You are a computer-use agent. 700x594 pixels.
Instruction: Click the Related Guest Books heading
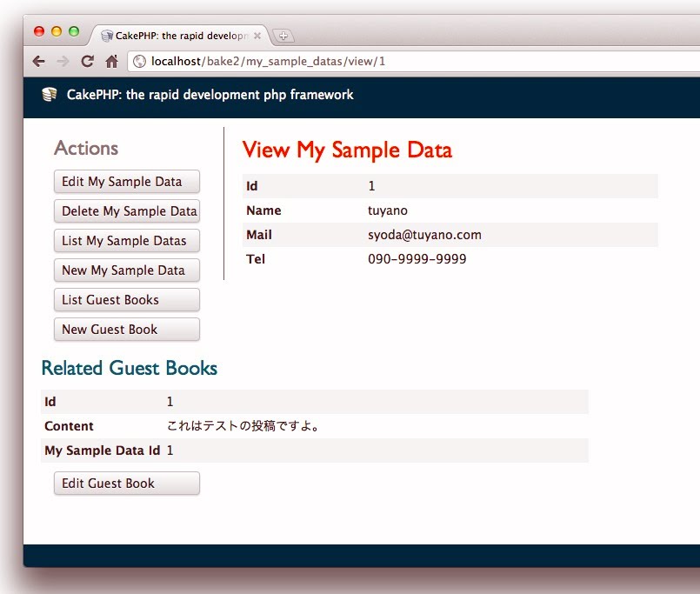(x=130, y=368)
